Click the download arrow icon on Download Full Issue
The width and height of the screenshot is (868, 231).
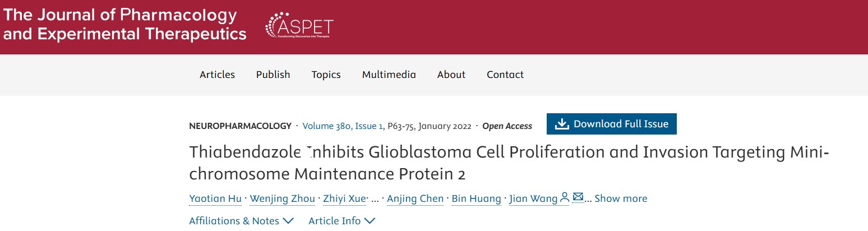[561, 124]
